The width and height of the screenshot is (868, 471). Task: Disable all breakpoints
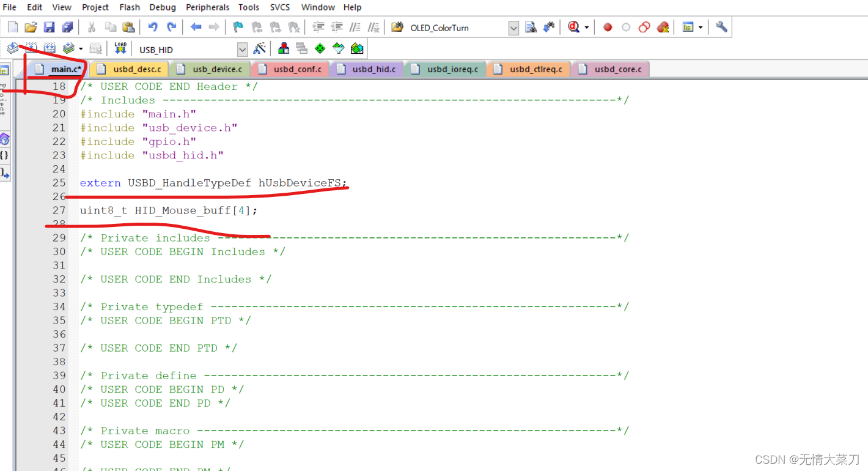point(644,28)
